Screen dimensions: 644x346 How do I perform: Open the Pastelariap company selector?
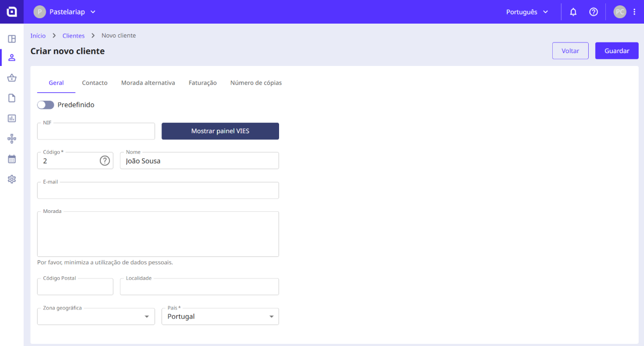tap(64, 11)
